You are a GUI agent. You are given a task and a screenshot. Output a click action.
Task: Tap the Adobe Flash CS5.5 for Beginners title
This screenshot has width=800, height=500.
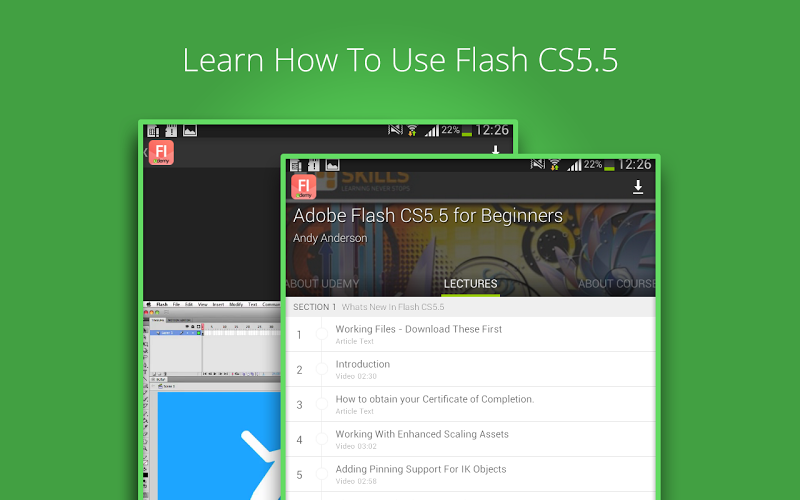(x=428, y=216)
